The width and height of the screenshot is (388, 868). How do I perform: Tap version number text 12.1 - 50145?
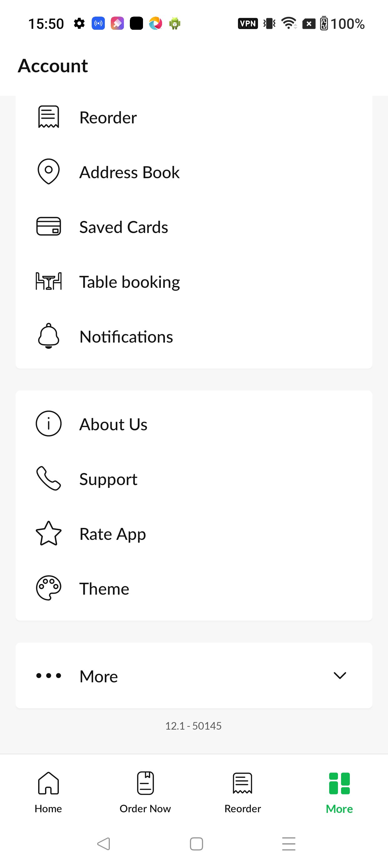pyautogui.click(x=193, y=726)
